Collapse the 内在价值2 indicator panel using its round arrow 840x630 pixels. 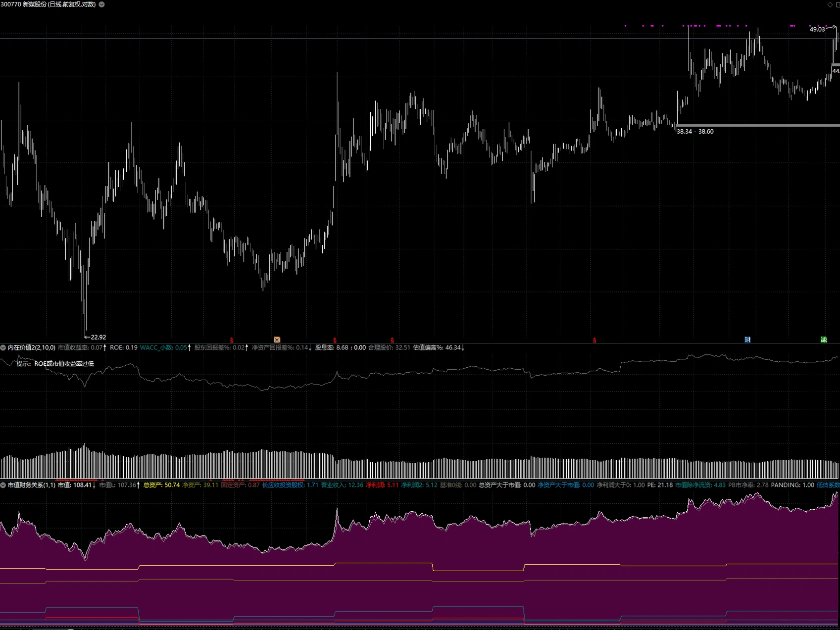pos(3,348)
